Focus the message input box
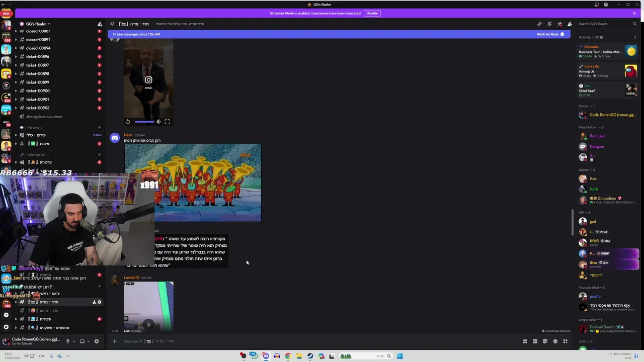The width and height of the screenshot is (644, 362). pos(317,341)
